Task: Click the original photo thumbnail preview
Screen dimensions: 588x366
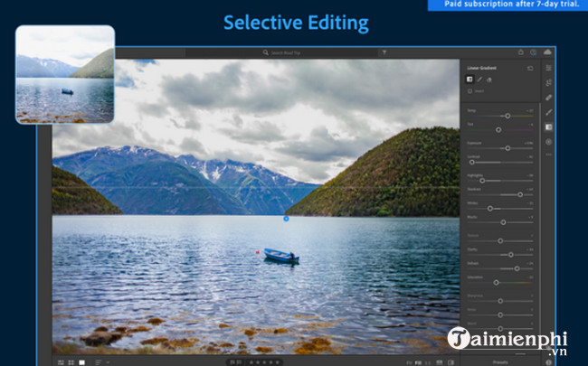Action: pos(65,74)
